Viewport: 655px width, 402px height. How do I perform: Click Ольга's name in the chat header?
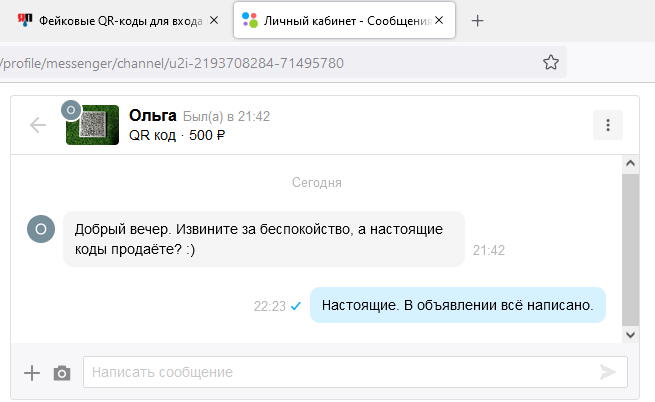(152, 115)
